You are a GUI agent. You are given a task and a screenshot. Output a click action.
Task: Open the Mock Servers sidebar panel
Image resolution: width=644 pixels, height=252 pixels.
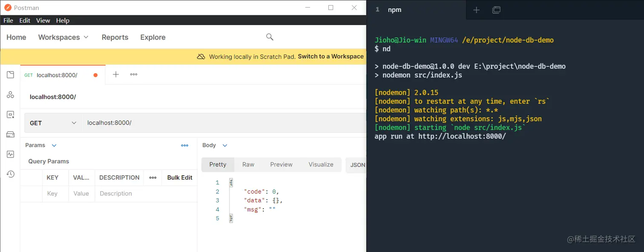[10, 134]
